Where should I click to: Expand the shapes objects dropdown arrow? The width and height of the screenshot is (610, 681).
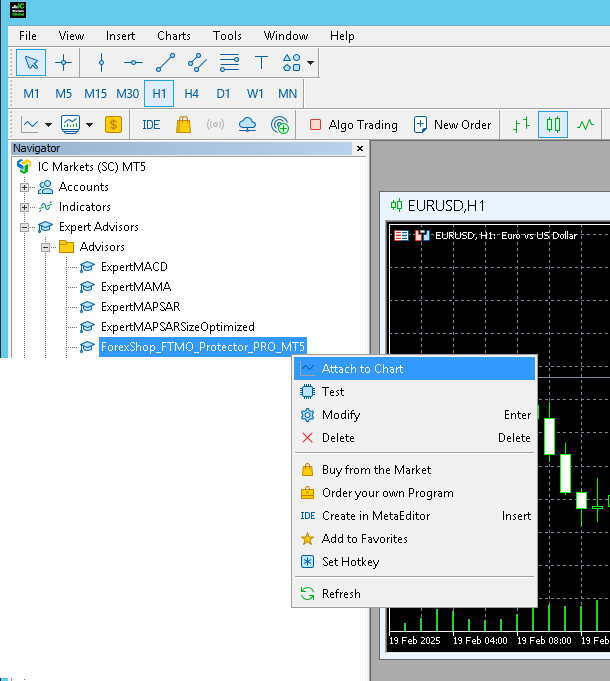(310, 63)
